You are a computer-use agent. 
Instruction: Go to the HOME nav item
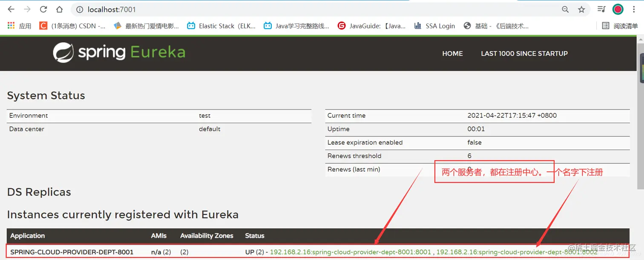[x=452, y=53]
